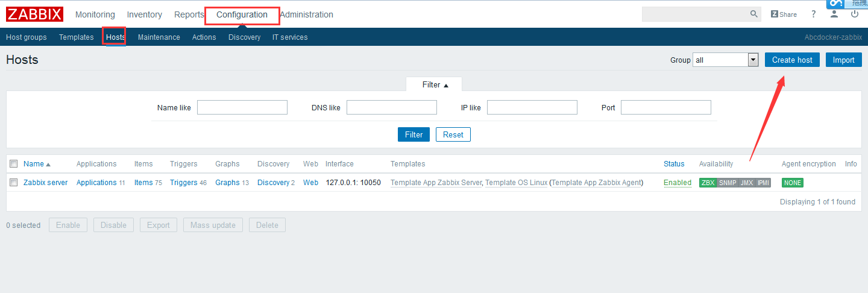Open Triggers link for Zabbix server
Image resolution: width=868 pixels, height=293 pixels.
point(184,183)
